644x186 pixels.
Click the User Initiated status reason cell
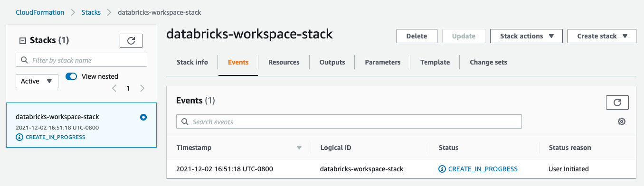568,169
